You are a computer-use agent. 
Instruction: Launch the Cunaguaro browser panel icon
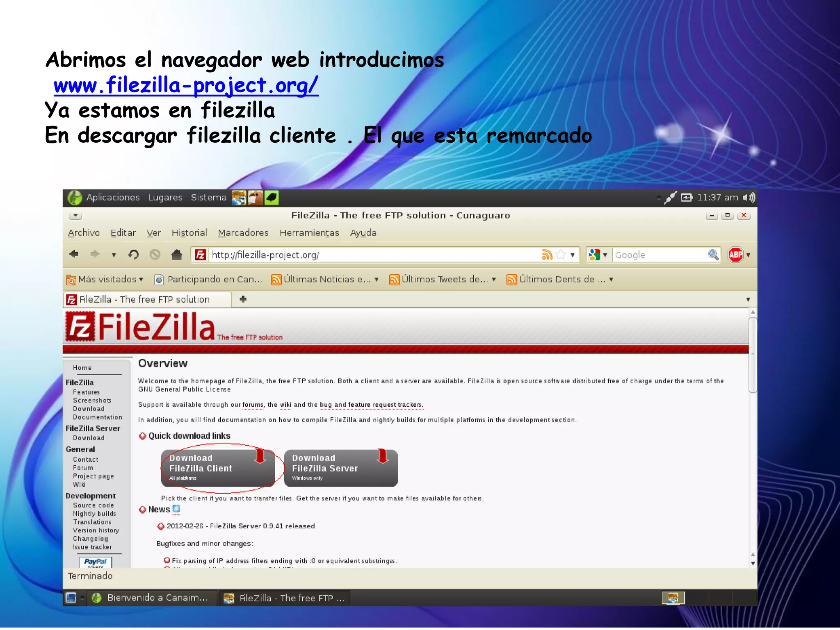pos(239,198)
